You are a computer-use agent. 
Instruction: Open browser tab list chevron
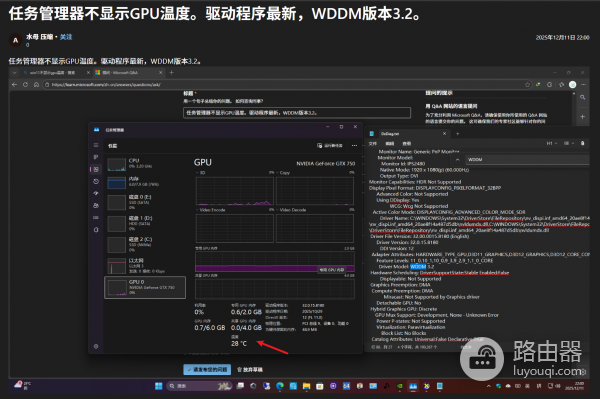click(15, 72)
